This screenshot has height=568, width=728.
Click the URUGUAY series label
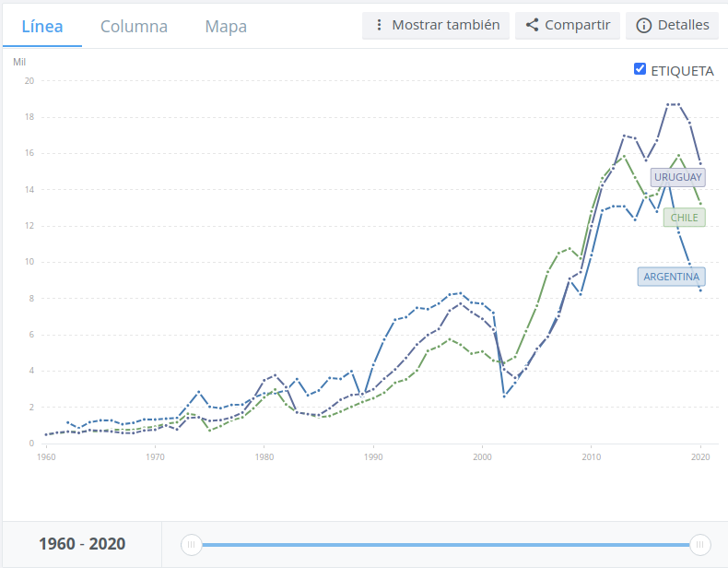click(x=677, y=177)
